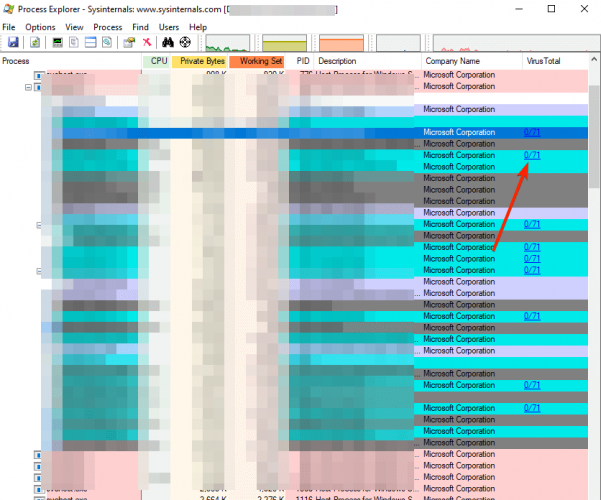Image resolution: width=601 pixels, height=500 pixels.
Task: Click the scroll-up arrow of the process list
Action: pyautogui.click(x=594, y=59)
